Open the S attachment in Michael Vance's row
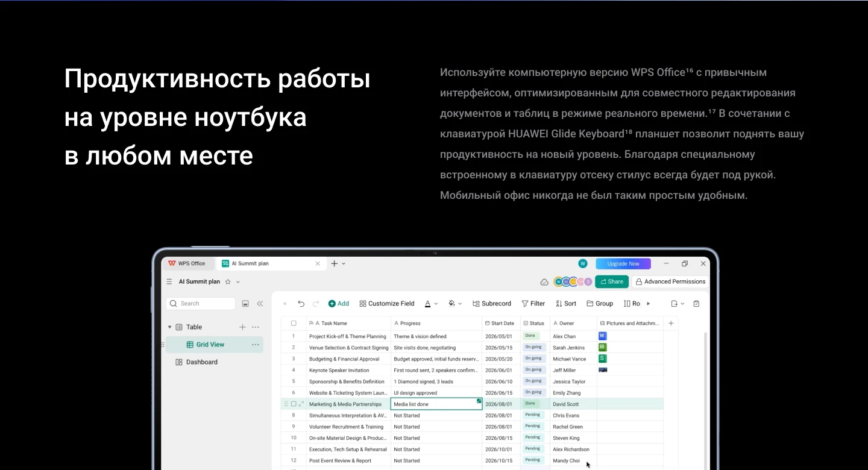 click(x=603, y=359)
